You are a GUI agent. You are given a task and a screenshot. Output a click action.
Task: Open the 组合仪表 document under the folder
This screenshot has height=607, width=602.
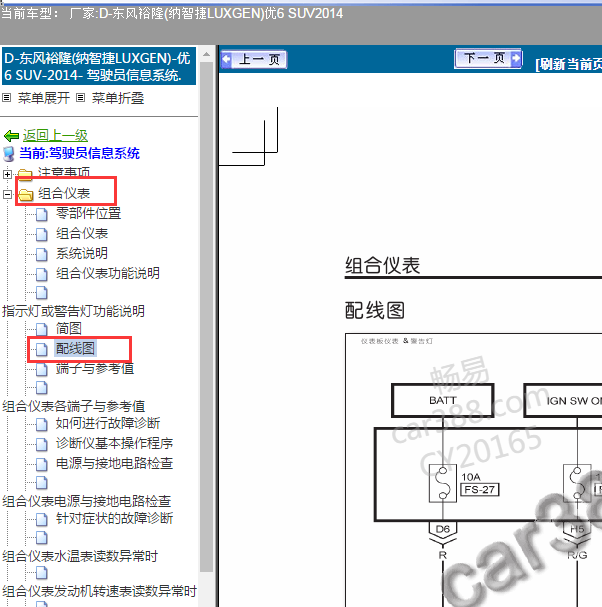[82, 233]
